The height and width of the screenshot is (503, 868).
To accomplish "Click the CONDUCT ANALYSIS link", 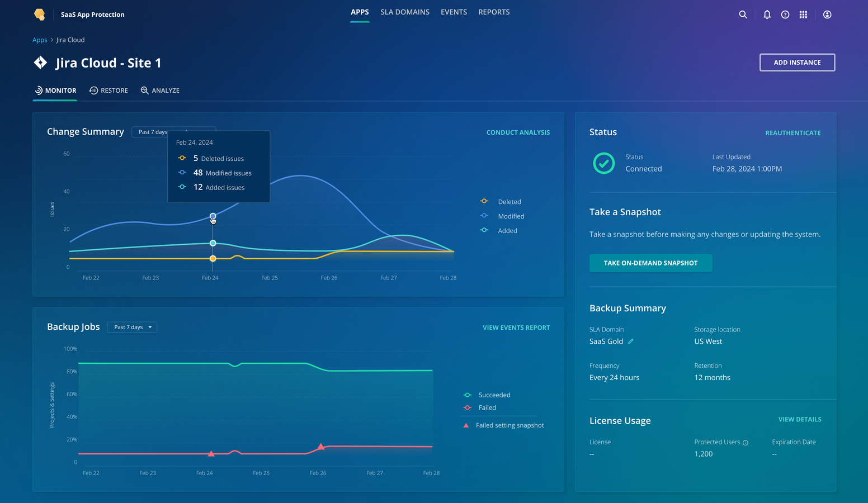I will (x=518, y=132).
